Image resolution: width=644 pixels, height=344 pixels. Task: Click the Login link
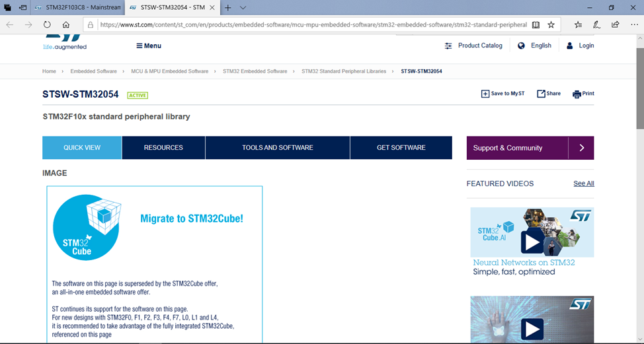[586, 46]
